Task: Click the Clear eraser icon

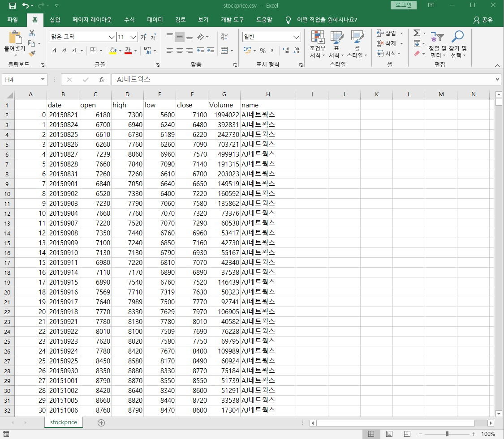Action: pos(417,53)
